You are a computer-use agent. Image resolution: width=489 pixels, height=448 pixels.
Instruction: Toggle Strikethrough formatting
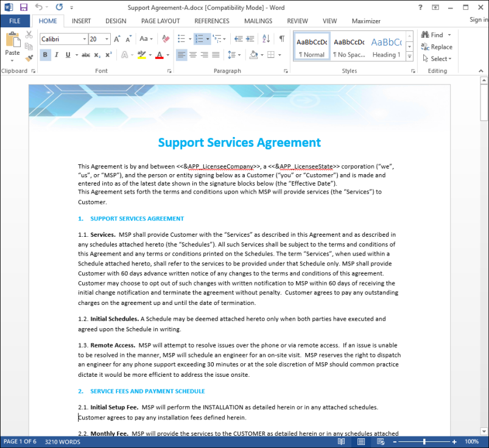(86, 55)
